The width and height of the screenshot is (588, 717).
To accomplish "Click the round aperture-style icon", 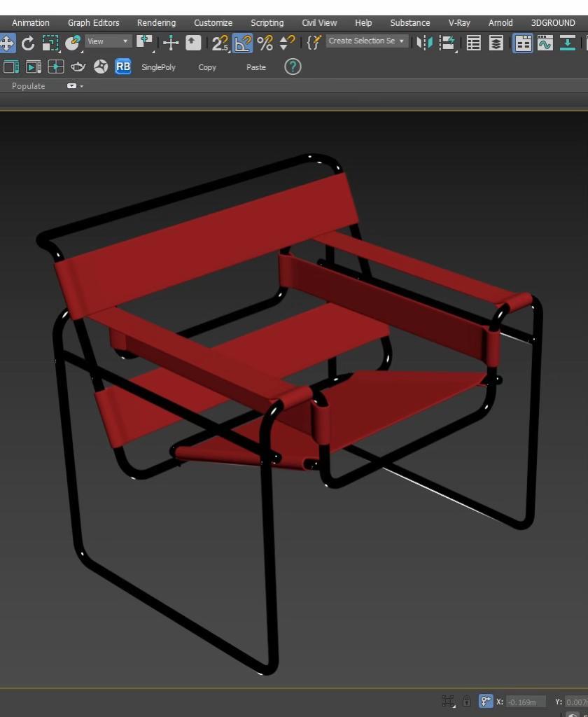I will [101, 67].
